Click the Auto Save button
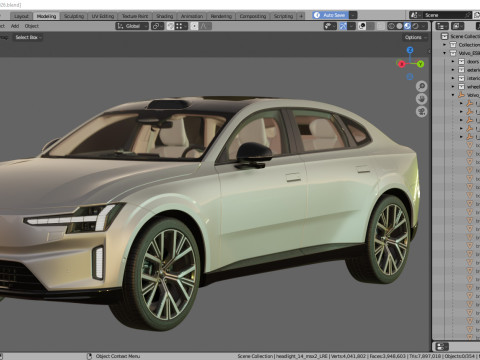This screenshot has width=480, height=360. (331, 15)
